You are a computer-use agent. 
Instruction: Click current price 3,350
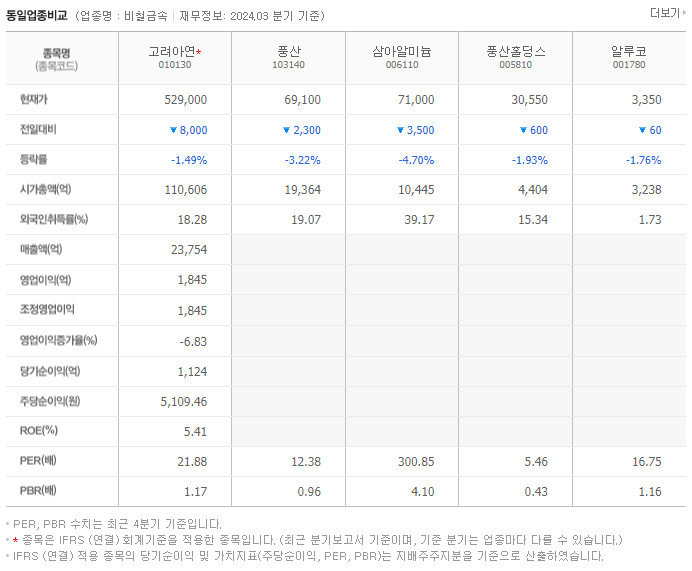click(647, 100)
